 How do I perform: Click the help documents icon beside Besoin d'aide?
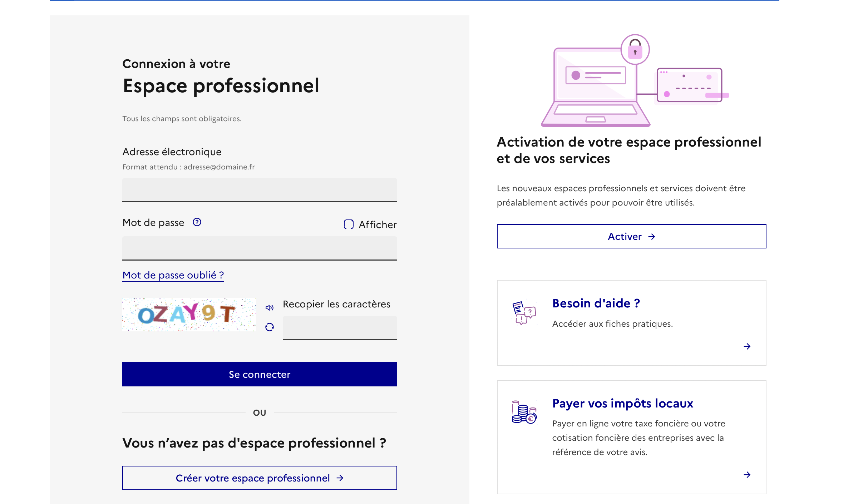coord(524,312)
